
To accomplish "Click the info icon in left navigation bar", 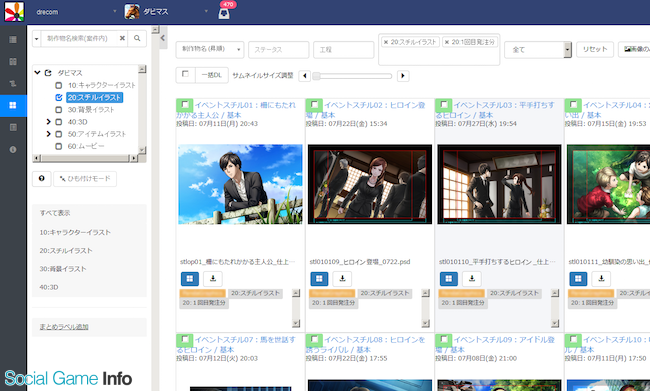I will pos(13,149).
